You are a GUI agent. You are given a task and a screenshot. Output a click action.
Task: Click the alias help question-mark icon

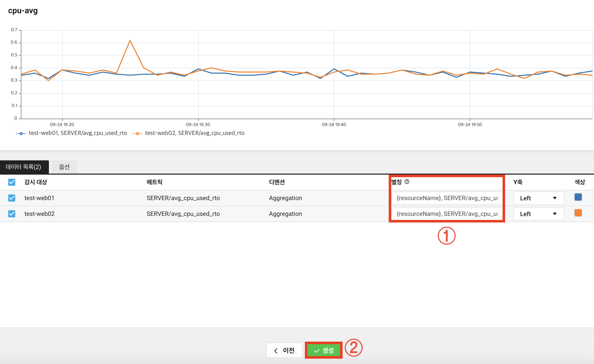[x=407, y=182]
